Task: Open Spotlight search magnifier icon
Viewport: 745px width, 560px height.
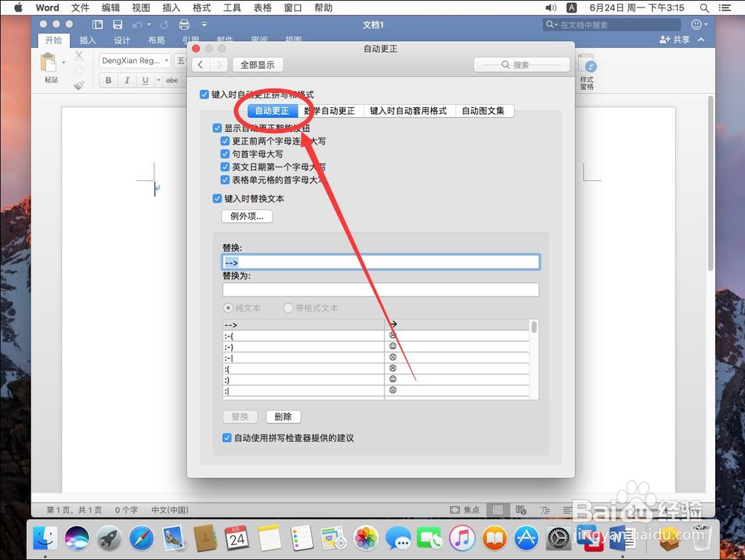Action: (x=705, y=7)
